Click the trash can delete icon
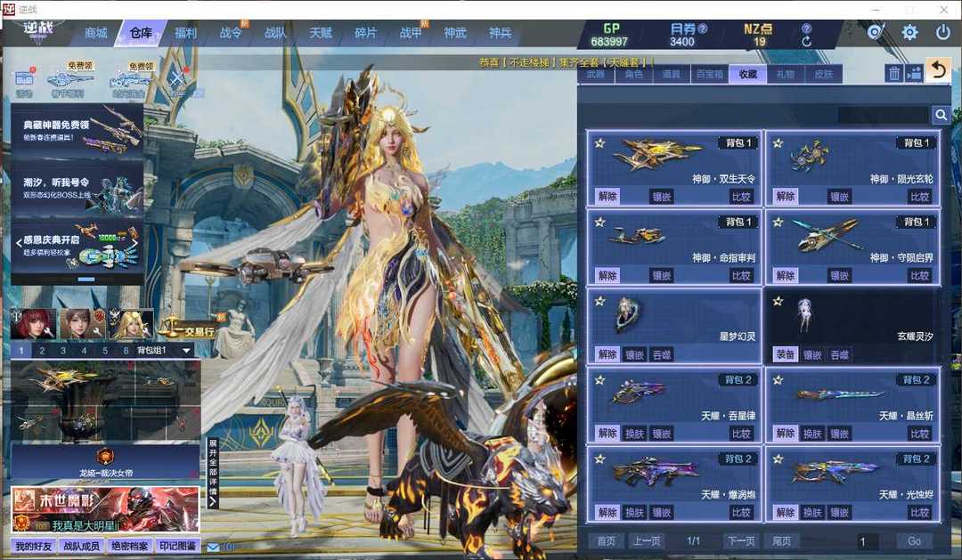 (x=893, y=73)
